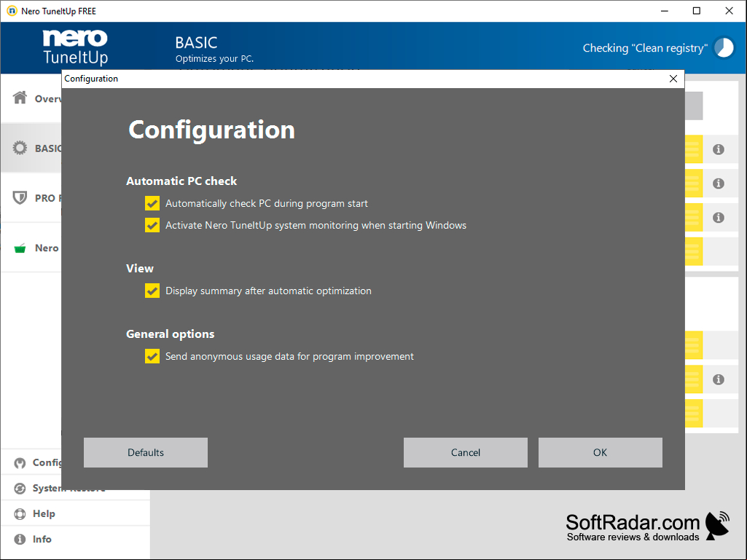Click the third info icon from the top

pyautogui.click(x=719, y=218)
